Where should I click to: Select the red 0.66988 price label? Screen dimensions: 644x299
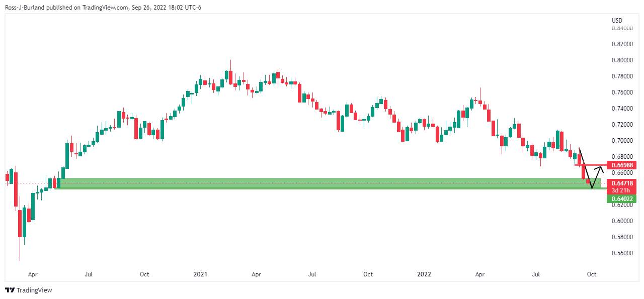pyautogui.click(x=622, y=165)
